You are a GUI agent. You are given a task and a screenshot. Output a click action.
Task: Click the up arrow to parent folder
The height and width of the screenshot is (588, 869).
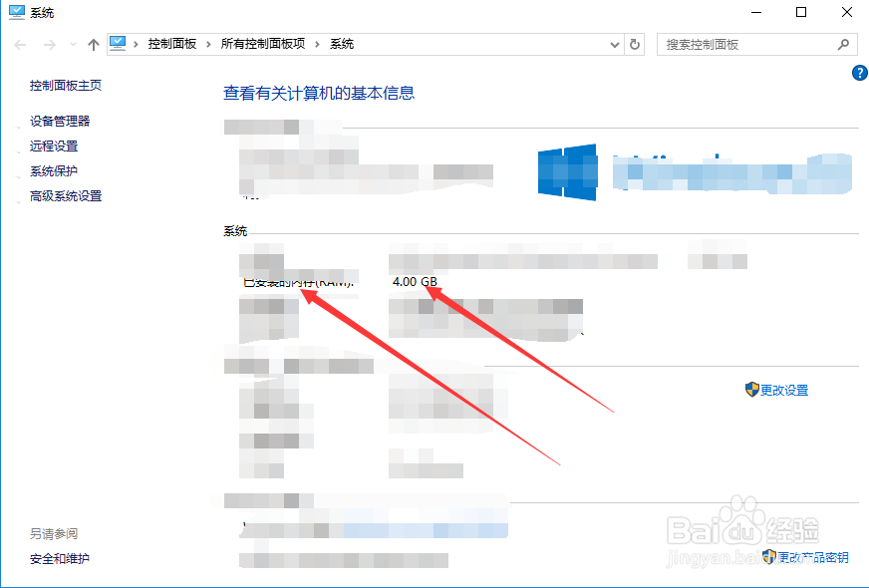pyautogui.click(x=93, y=44)
